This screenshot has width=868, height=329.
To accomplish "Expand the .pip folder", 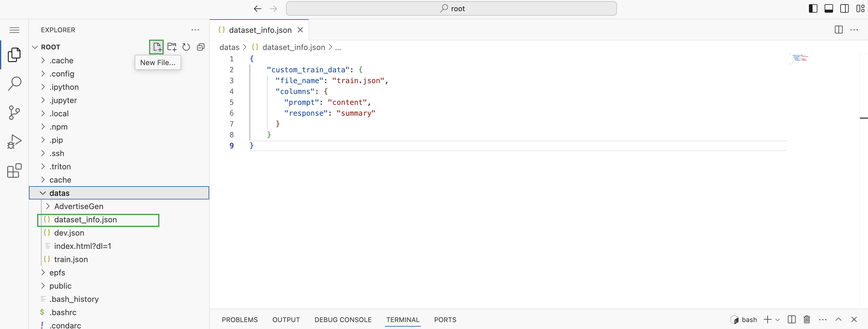I will pyautogui.click(x=43, y=140).
